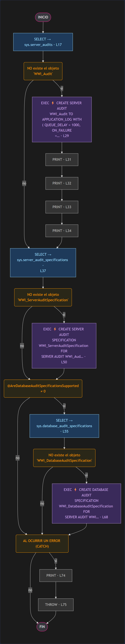Click the decision node NO existe el objeto 'WWI_Audit'

point(43,71)
